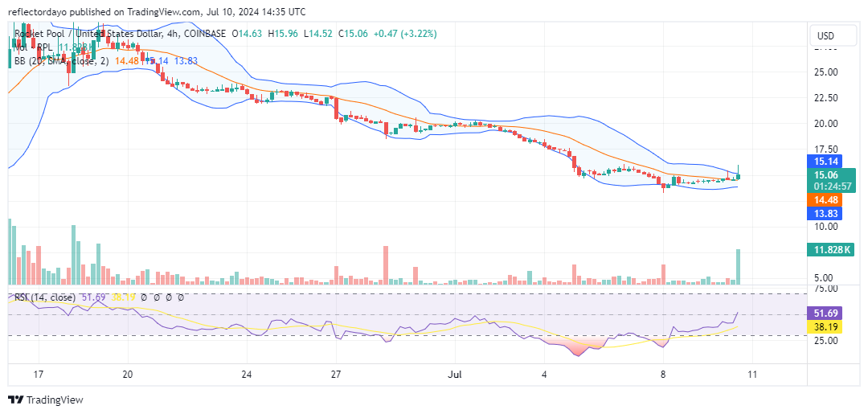Screen dimensions: 868x414
Task: Click the purple 51.69 RSI axis tag
Action: coord(825,314)
